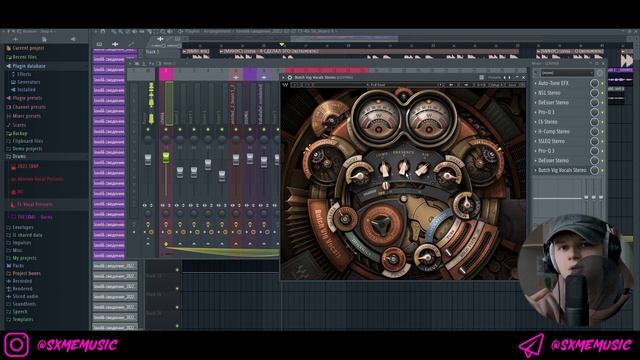Screen dimensions: 640x360
Task: Click the Presence knob on Butch Vig Vocals
Action: pyautogui.click(x=403, y=167)
